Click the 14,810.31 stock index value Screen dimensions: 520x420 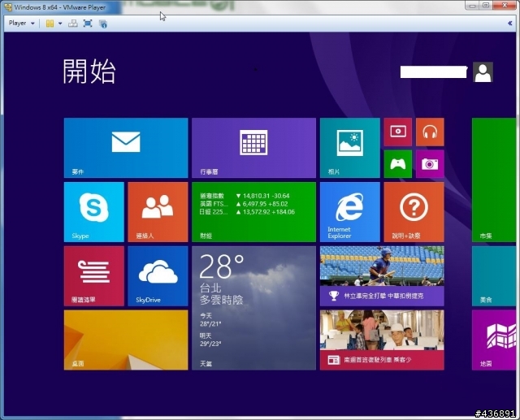pos(257,196)
